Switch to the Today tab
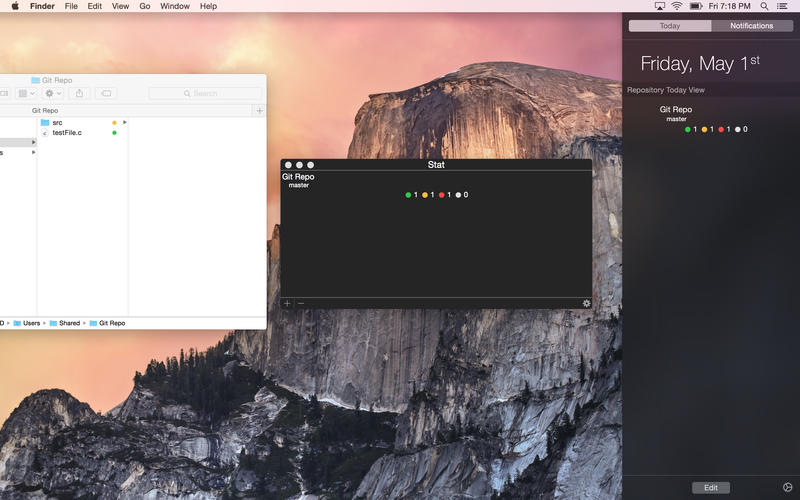 [x=670, y=26]
